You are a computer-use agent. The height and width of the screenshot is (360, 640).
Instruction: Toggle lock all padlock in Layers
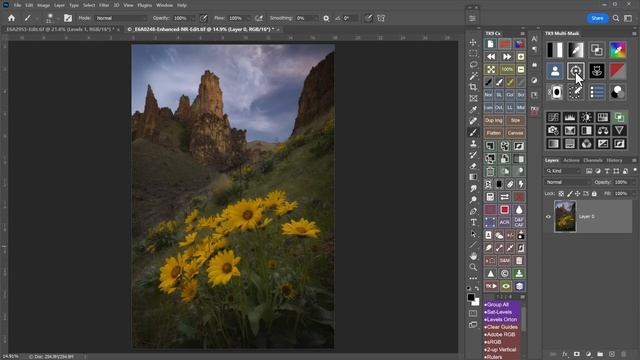point(594,194)
